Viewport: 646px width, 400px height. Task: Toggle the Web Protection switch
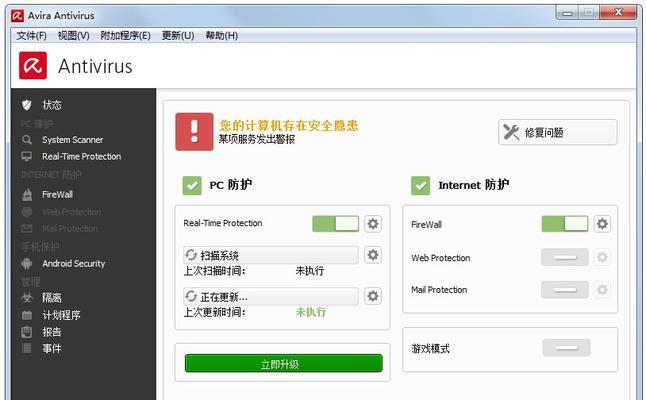coord(565,257)
